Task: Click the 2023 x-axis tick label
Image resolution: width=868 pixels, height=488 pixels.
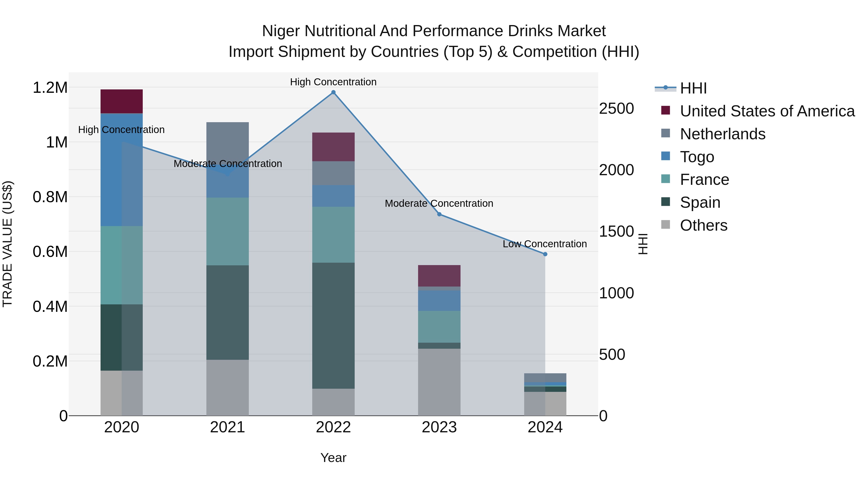Action: coord(439,427)
